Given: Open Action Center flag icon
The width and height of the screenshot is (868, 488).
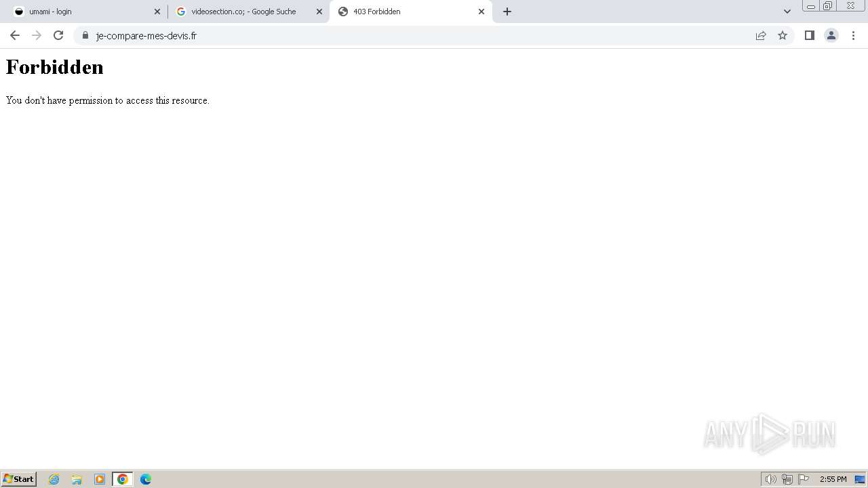Looking at the screenshot, I should pyautogui.click(x=804, y=479).
